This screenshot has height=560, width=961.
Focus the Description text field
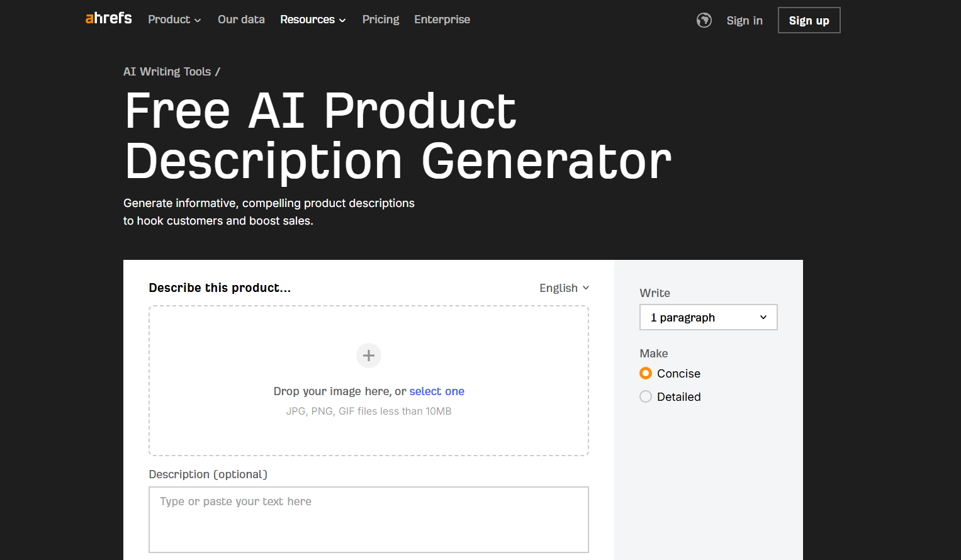[x=369, y=520]
